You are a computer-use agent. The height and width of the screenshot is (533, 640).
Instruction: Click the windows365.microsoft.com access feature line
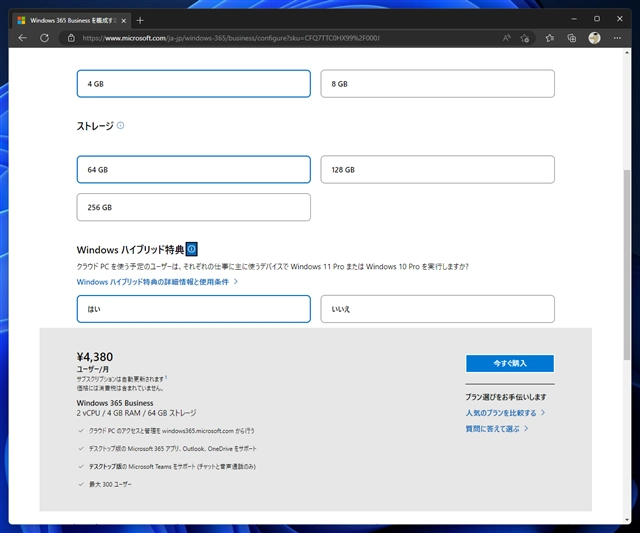[x=171, y=431]
